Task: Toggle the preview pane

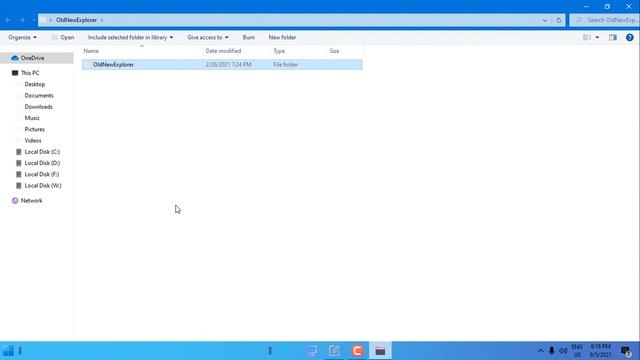Action: [x=613, y=37]
